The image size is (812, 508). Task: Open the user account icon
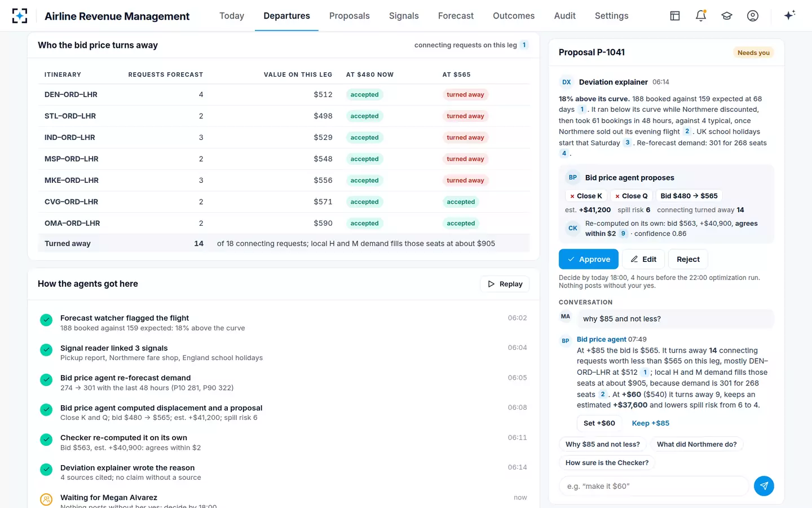click(753, 16)
